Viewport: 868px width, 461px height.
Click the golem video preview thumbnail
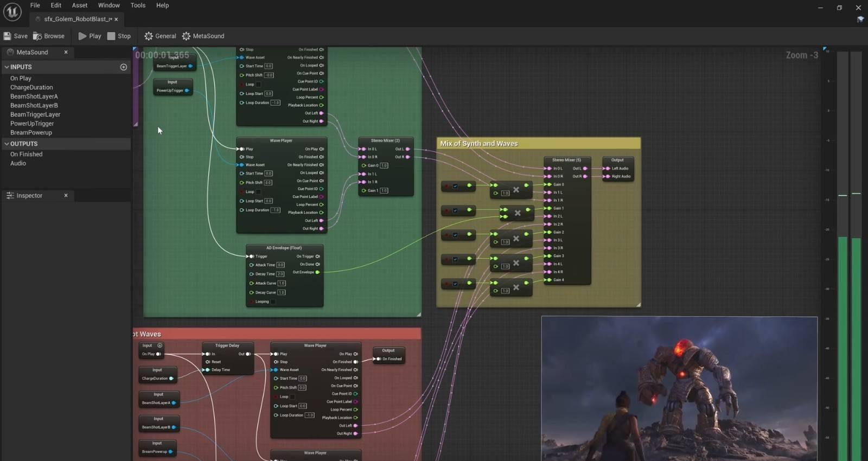click(x=679, y=389)
